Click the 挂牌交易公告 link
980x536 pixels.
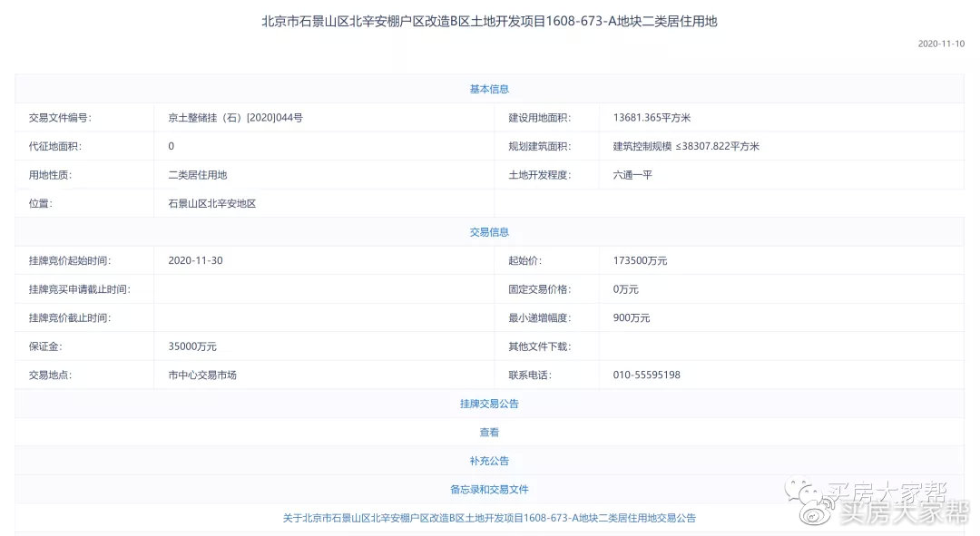point(489,403)
